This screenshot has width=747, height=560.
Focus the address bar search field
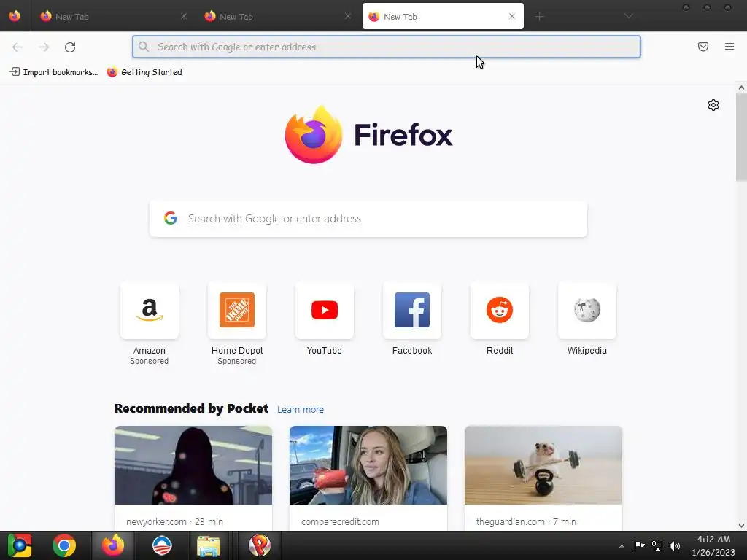tap(387, 47)
